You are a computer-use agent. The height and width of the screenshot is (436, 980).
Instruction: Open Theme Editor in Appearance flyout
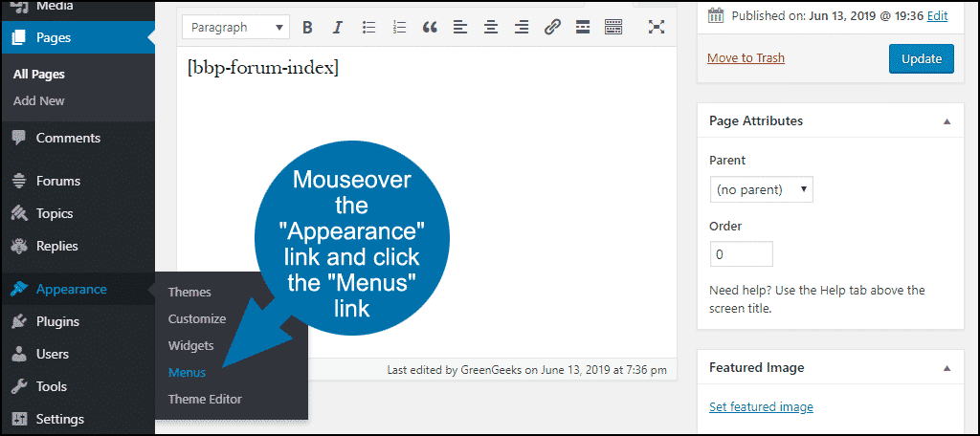205,399
